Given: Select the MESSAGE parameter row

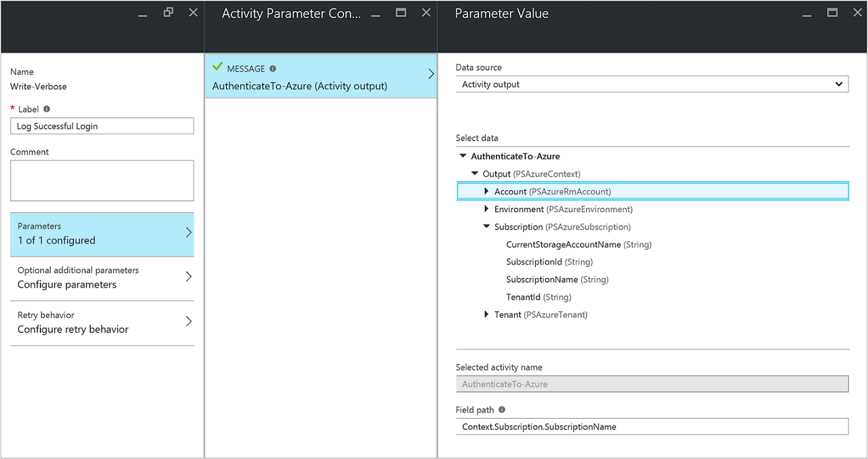Looking at the screenshot, I should [x=320, y=76].
